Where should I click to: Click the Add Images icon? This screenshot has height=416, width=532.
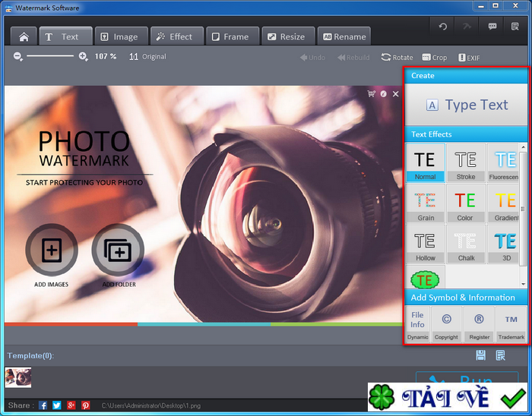(x=51, y=250)
